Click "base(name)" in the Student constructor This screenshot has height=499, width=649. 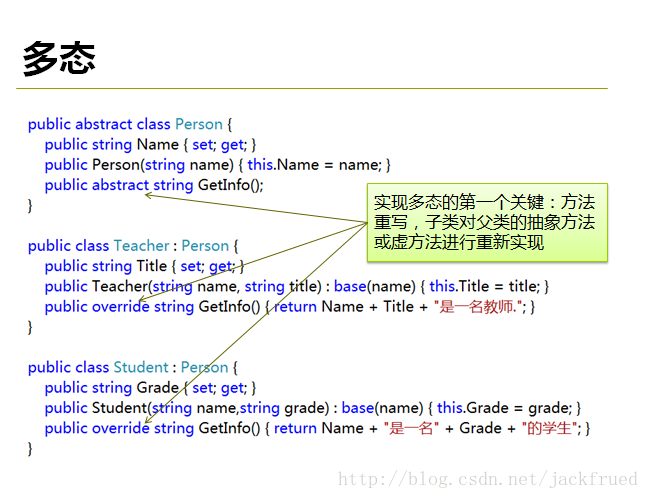(382, 408)
